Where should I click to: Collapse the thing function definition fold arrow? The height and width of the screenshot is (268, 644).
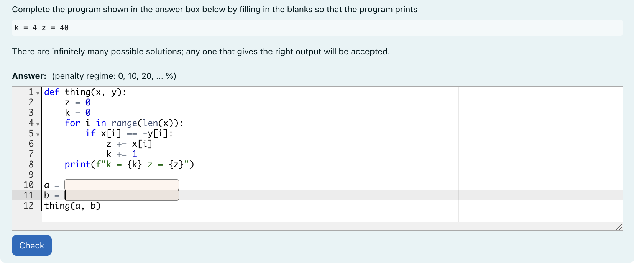coord(37,93)
